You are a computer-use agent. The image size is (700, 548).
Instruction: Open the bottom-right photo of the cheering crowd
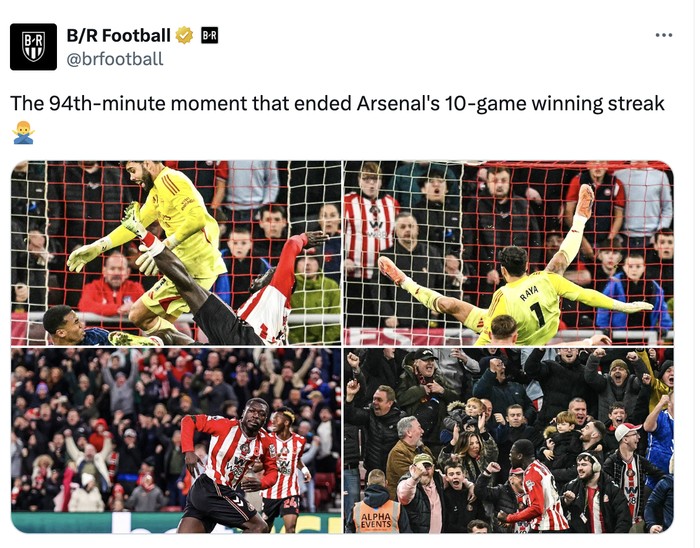[508, 440]
